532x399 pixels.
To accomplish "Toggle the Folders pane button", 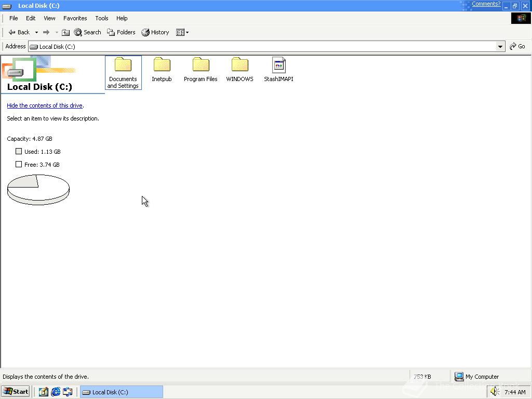I will click(x=121, y=32).
